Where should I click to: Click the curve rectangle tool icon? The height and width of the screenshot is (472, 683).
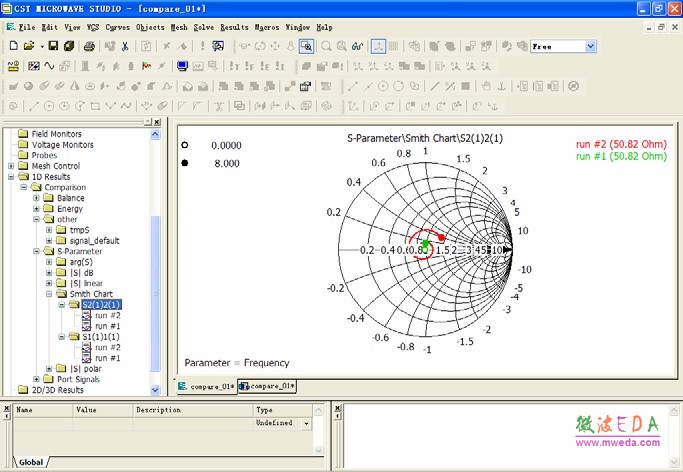click(x=95, y=106)
